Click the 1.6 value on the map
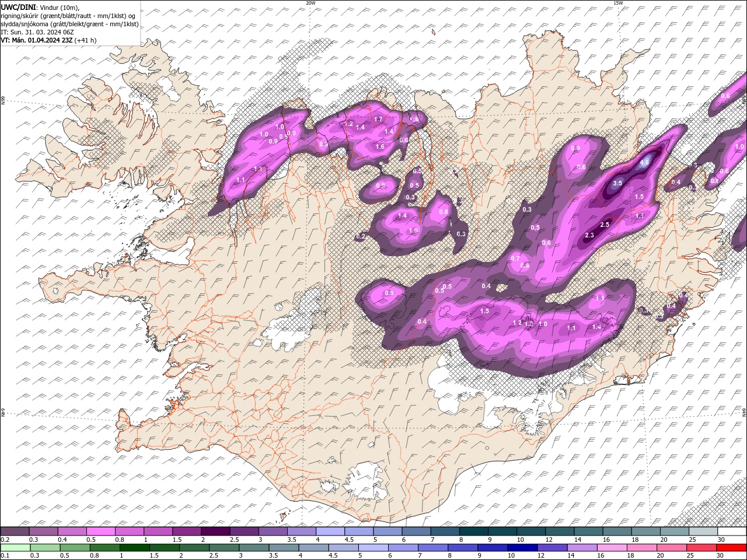Screen dimensions: 747x560 (x=380, y=146)
